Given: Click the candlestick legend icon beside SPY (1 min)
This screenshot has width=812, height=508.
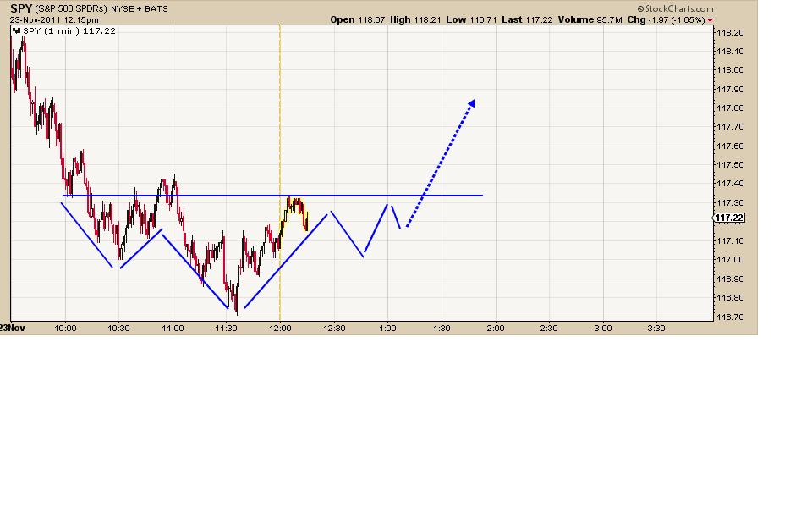Looking at the screenshot, I should (x=17, y=31).
